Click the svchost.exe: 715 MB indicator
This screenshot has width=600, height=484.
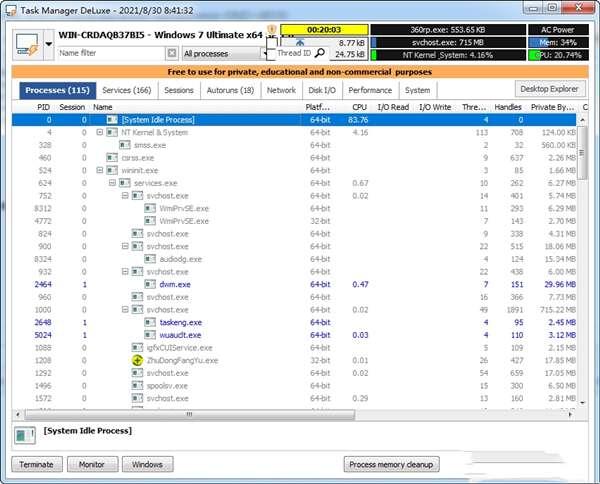point(448,42)
